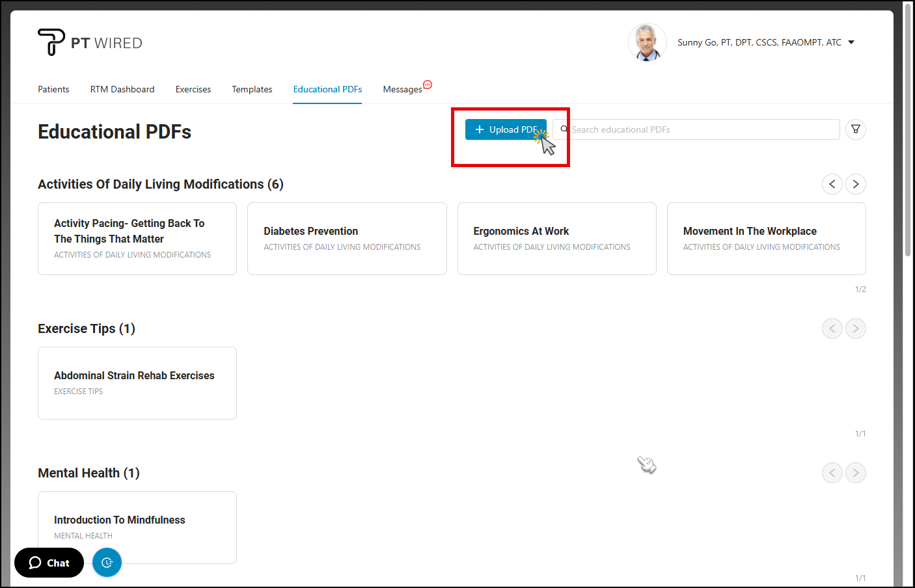Click the user profile avatar photo
The width and height of the screenshot is (915, 588).
coord(646,43)
